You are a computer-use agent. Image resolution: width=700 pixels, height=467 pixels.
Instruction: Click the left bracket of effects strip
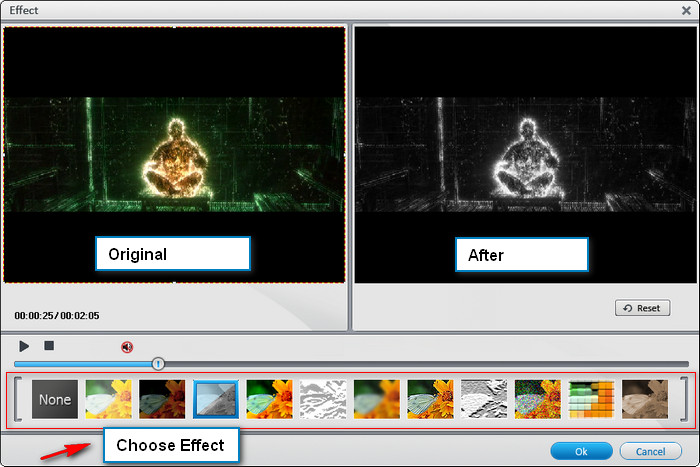(18, 399)
